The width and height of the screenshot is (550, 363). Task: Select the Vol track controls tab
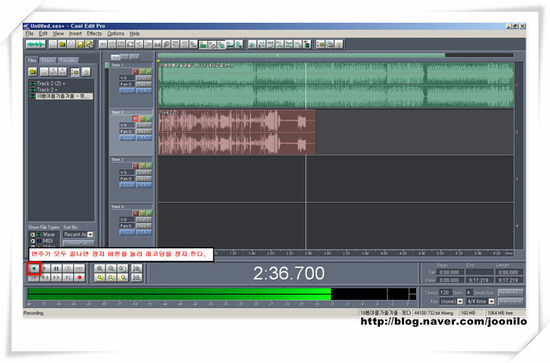pos(115,57)
